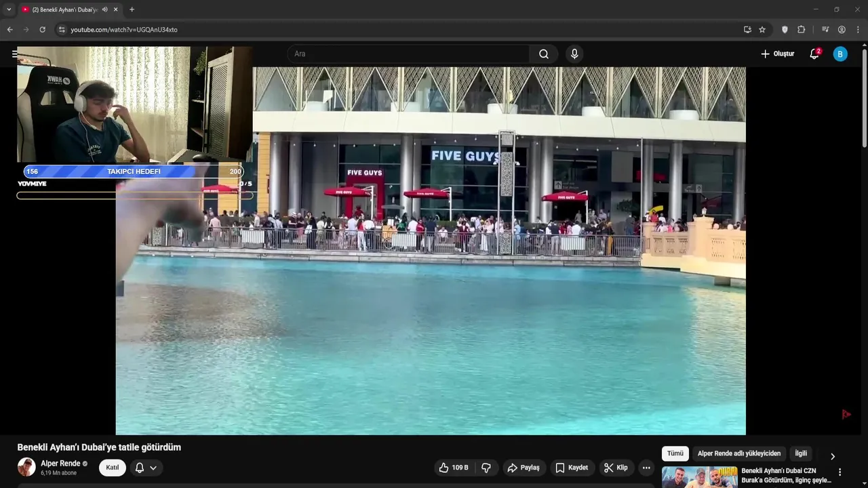Close the Benekli Ayhan'ı Dubai tab
This screenshot has width=868, height=488.
[x=116, y=9]
